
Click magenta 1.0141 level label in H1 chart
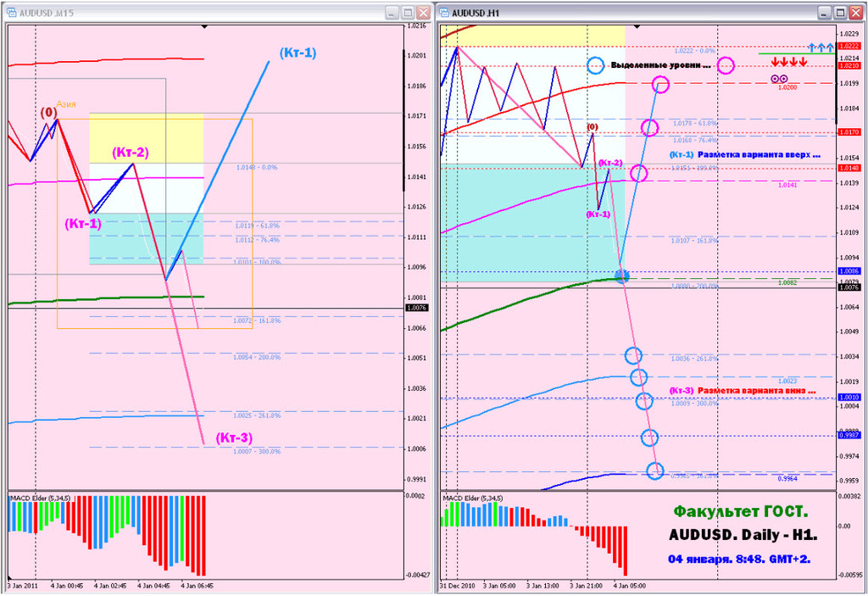787,185
